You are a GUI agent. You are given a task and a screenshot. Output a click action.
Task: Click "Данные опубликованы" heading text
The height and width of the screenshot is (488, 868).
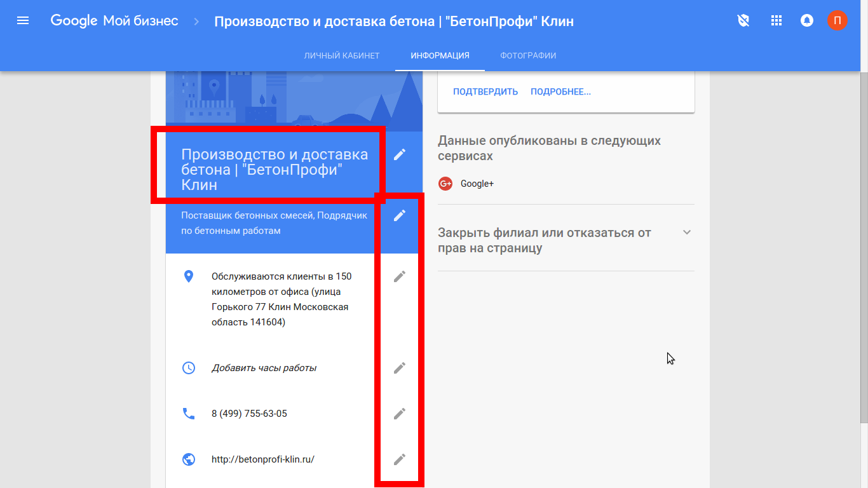pos(550,148)
